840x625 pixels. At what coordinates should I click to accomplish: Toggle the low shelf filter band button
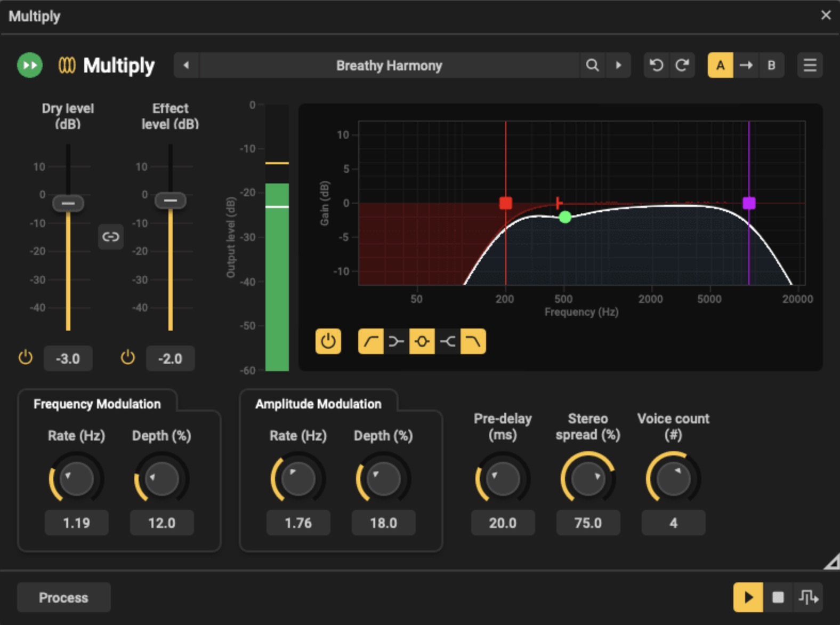397,341
